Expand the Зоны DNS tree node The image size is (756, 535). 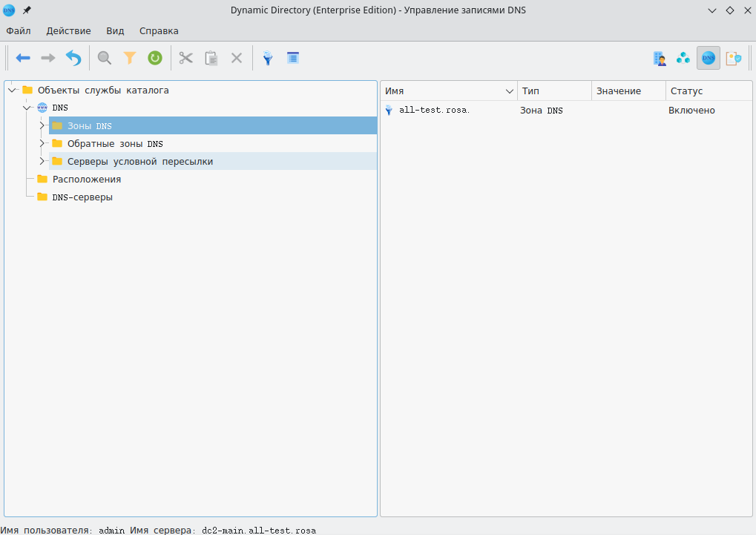point(43,126)
